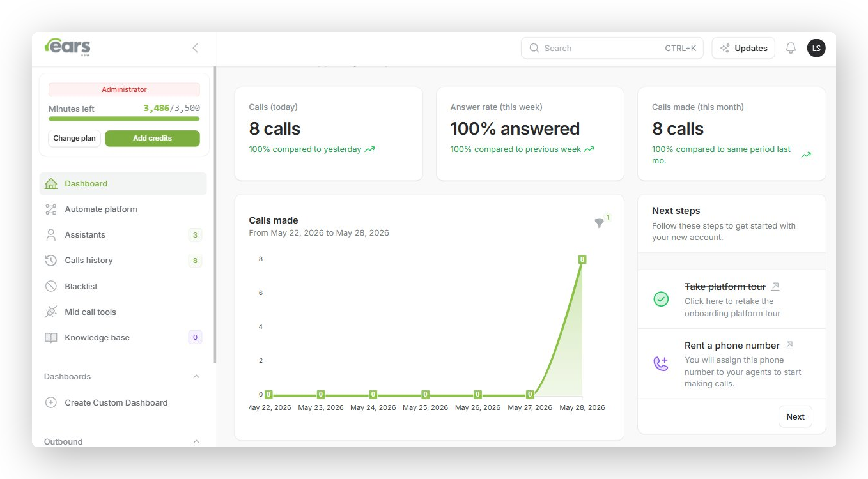This screenshot has height=479, width=868.
Task: Collapse the Dashboards section
Action: click(196, 377)
